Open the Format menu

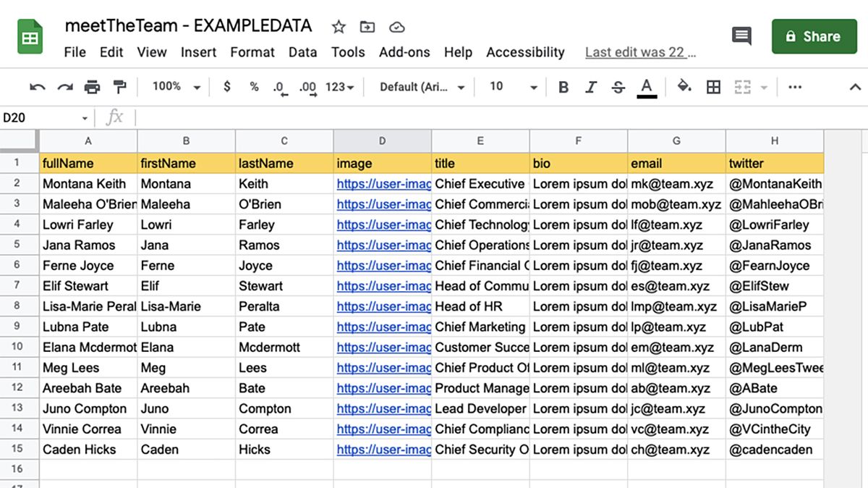pos(252,52)
